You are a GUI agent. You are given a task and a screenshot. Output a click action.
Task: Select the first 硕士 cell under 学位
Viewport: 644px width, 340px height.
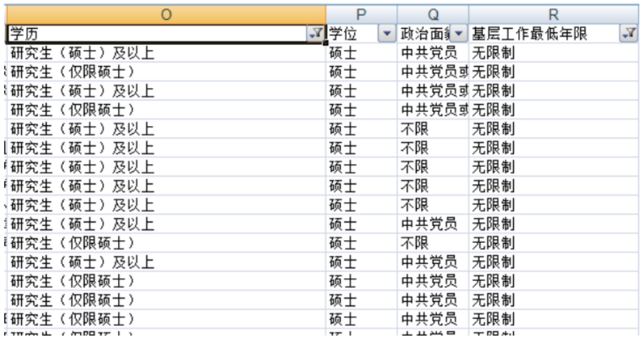coord(343,53)
